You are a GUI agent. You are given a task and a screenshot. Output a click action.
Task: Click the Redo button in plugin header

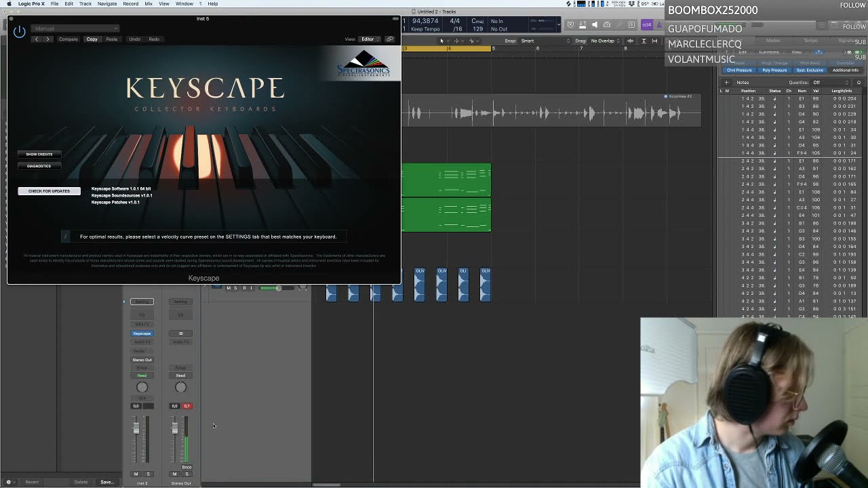click(154, 39)
